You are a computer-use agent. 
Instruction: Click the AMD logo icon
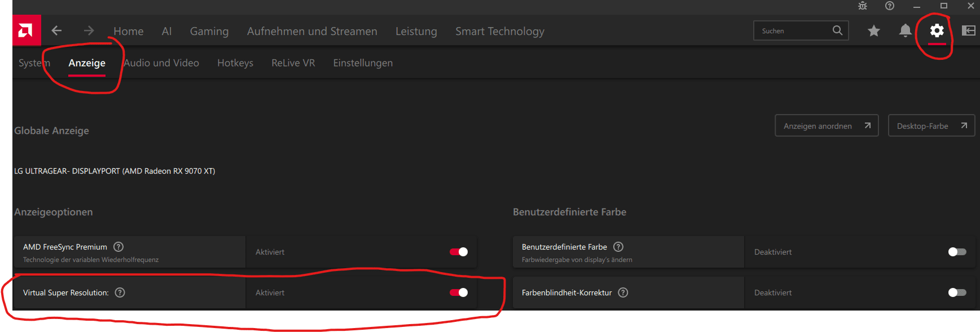(x=26, y=30)
